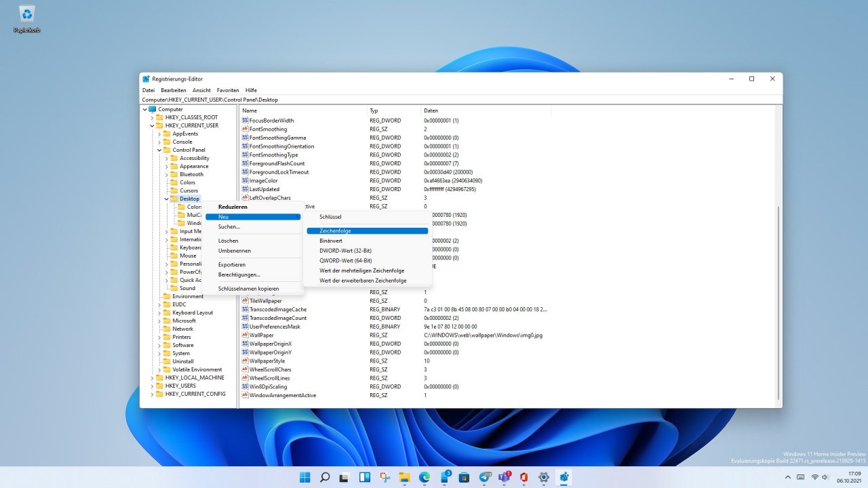868x488 pixels.
Task: Open taskbar Search
Action: click(325, 477)
